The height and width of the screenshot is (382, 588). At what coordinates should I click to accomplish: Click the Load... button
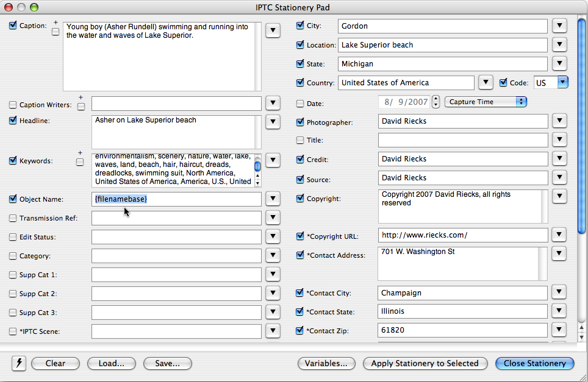point(111,363)
